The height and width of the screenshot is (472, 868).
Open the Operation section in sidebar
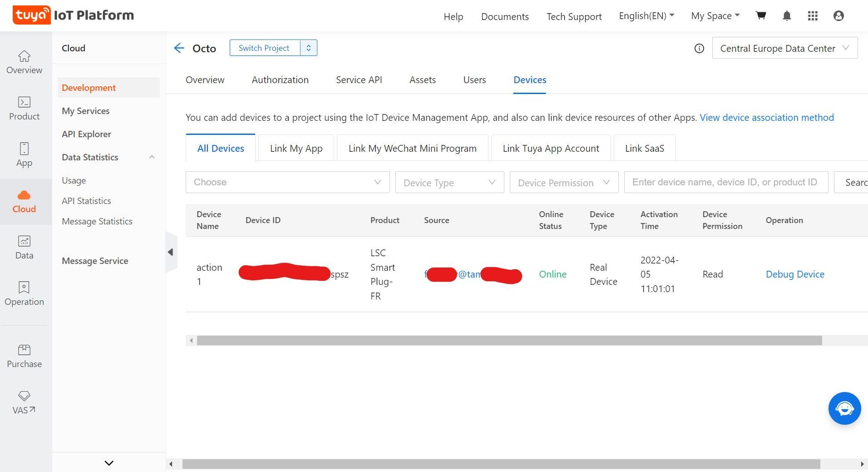24,294
